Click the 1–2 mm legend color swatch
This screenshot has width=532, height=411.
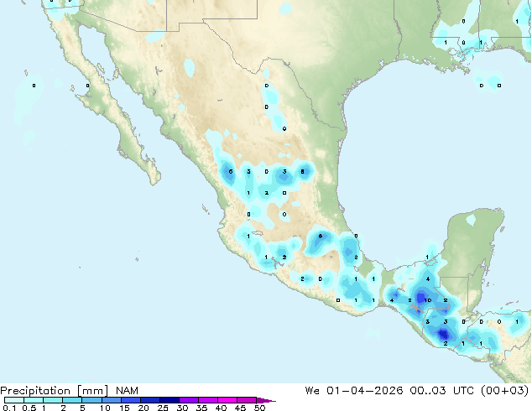click(x=53, y=400)
